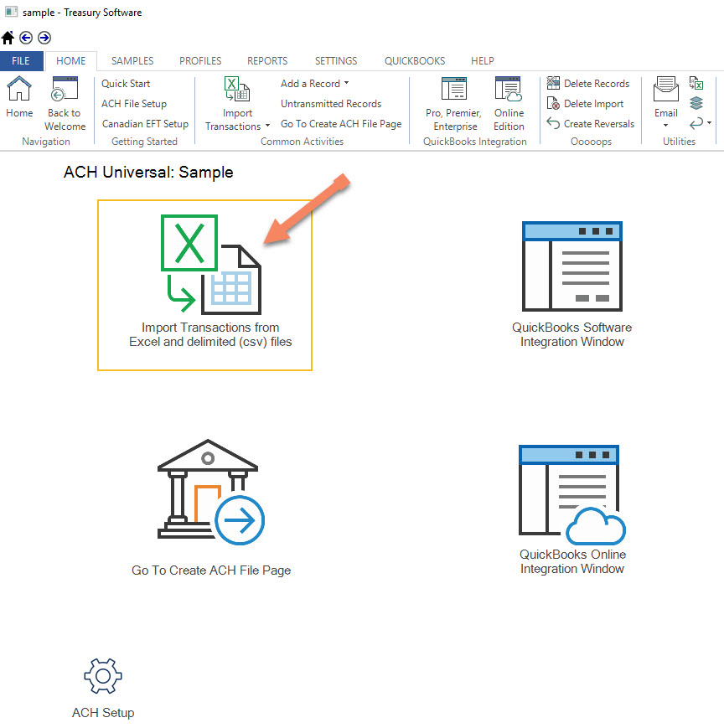Open the SETTINGS tab

[336, 61]
